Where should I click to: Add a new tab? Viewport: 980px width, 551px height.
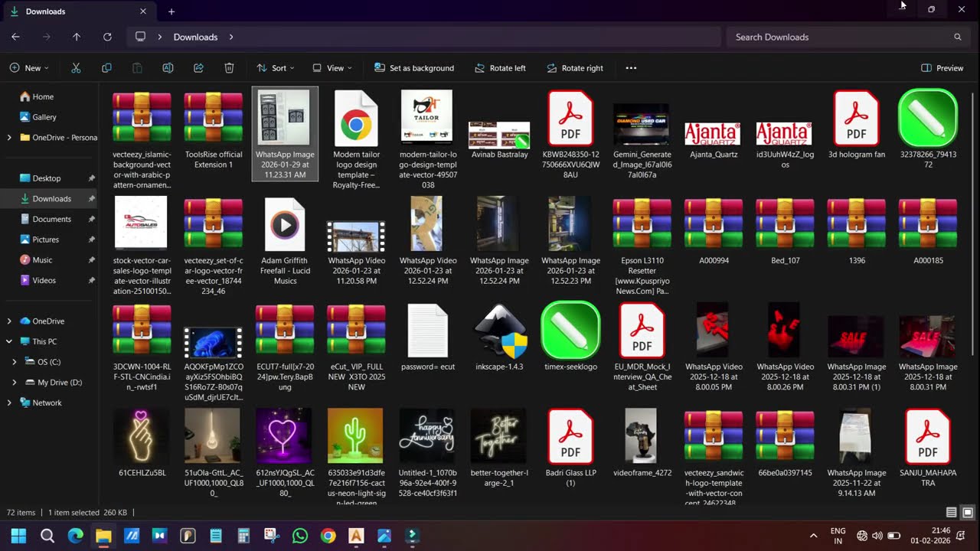[x=171, y=11]
